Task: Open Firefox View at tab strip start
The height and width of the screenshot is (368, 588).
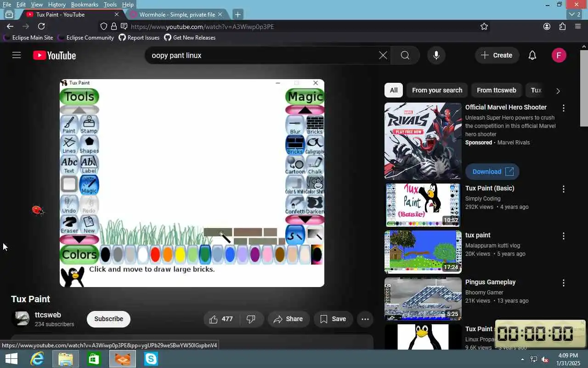Action: point(9,14)
